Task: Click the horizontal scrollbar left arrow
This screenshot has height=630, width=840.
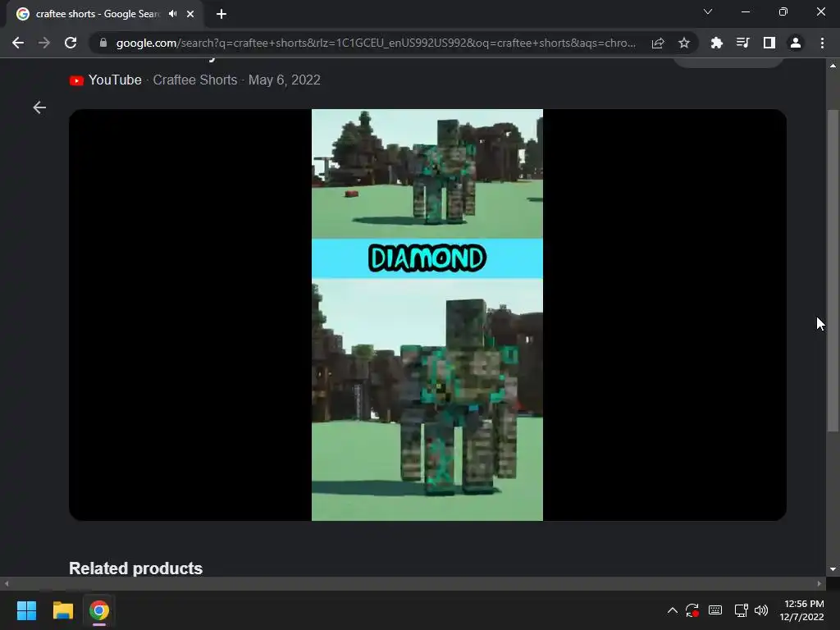Action: point(6,583)
